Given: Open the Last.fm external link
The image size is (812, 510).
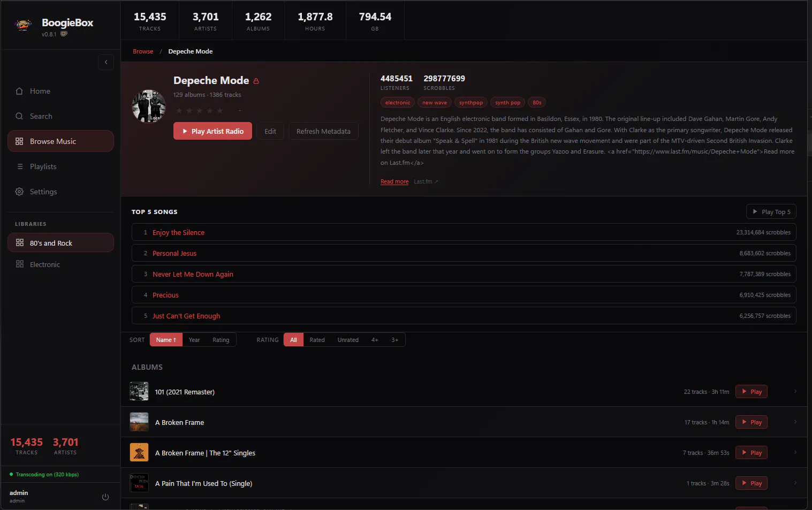Looking at the screenshot, I should 426,181.
